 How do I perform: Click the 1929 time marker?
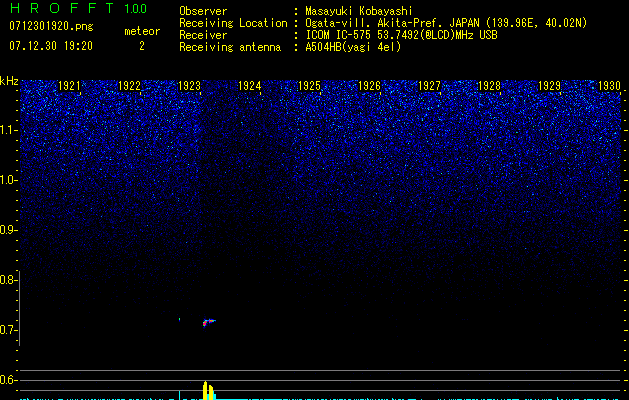tap(549, 86)
